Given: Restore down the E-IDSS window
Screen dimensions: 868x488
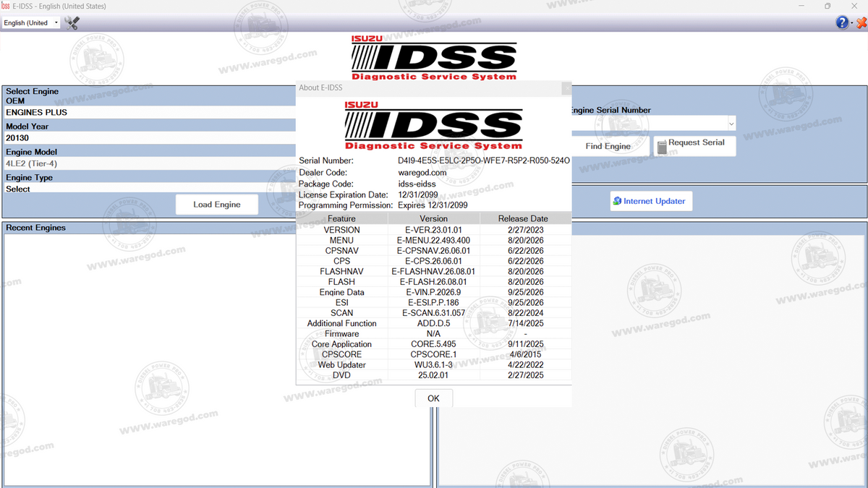Looking at the screenshot, I should [827, 6].
